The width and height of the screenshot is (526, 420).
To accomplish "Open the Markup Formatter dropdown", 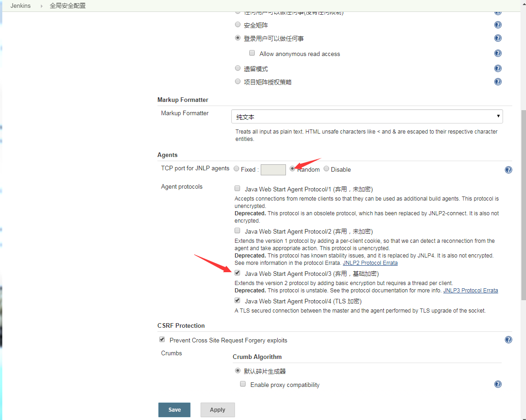I will (367, 117).
